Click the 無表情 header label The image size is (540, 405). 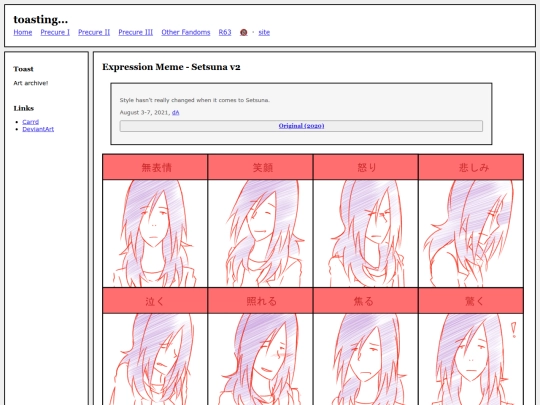point(156,168)
